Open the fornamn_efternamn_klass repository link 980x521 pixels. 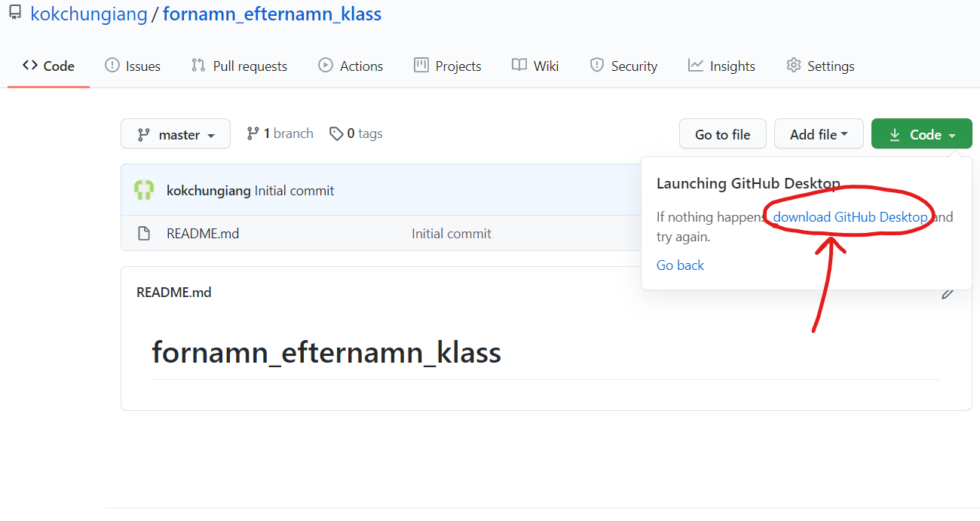272,14
